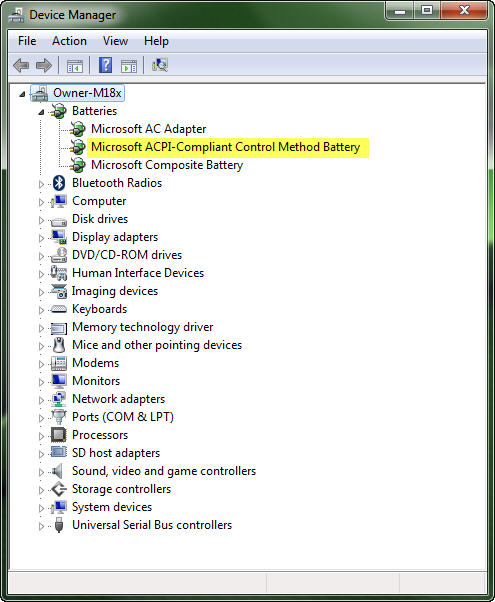Click the Help question mark toolbar icon
495x602 pixels.
(x=105, y=65)
